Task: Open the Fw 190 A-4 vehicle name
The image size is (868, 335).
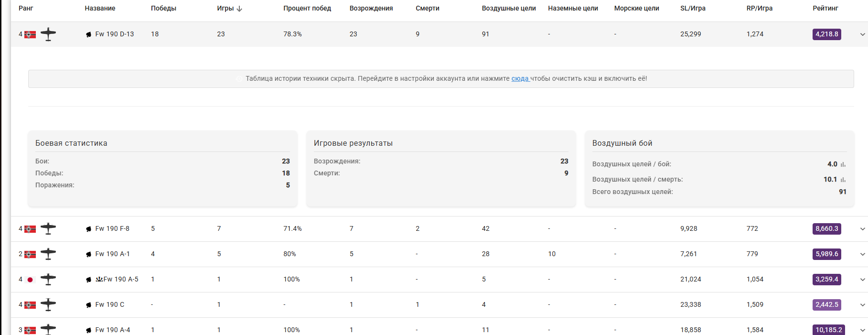Action: pos(113,330)
